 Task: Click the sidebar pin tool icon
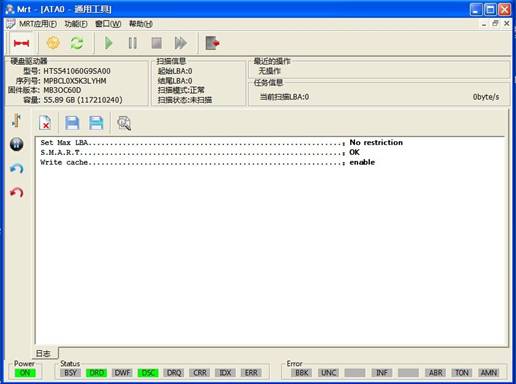pyautogui.click(x=17, y=120)
